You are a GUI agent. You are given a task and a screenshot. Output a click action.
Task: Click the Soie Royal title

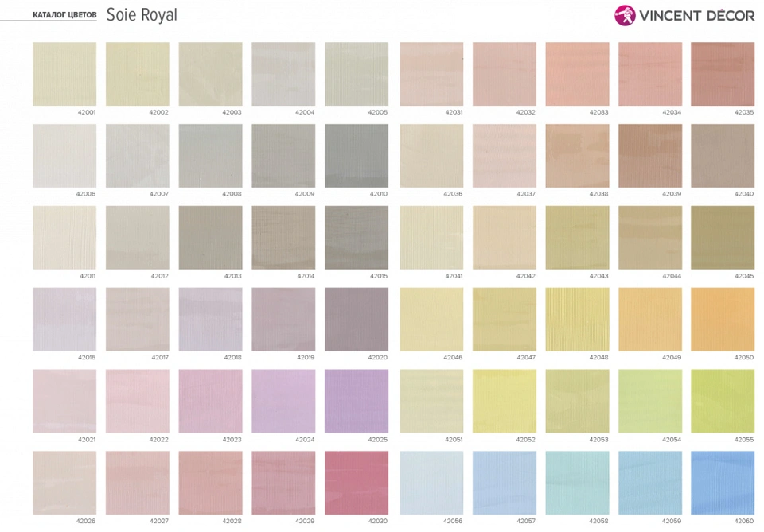click(x=142, y=14)
